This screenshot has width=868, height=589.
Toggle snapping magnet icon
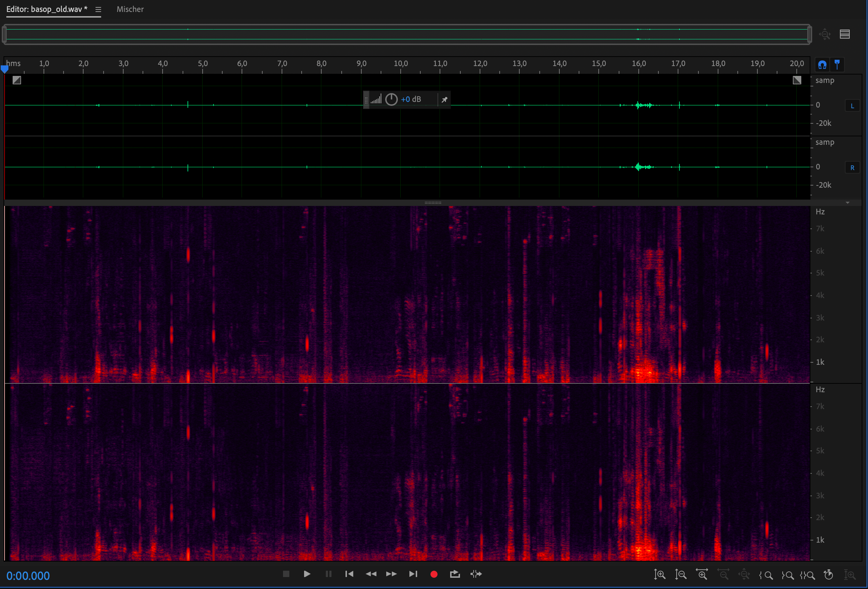(822, 65)
